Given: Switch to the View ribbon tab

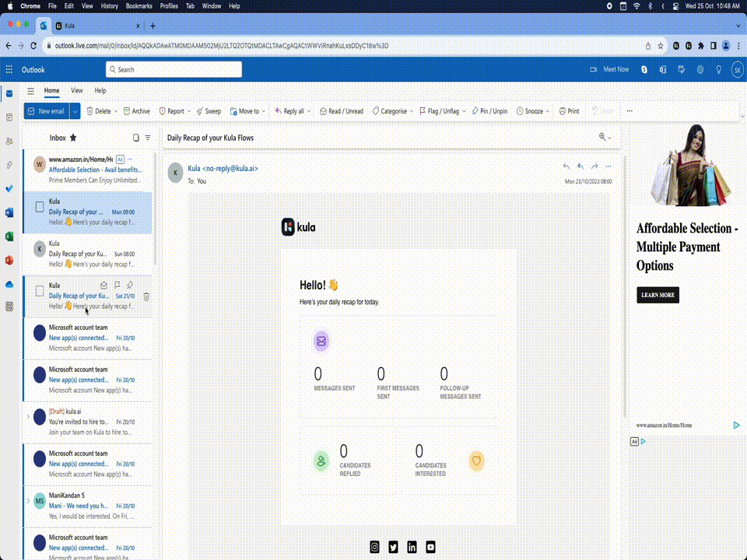Looking at the screenshot, I should tap(77, 90).
